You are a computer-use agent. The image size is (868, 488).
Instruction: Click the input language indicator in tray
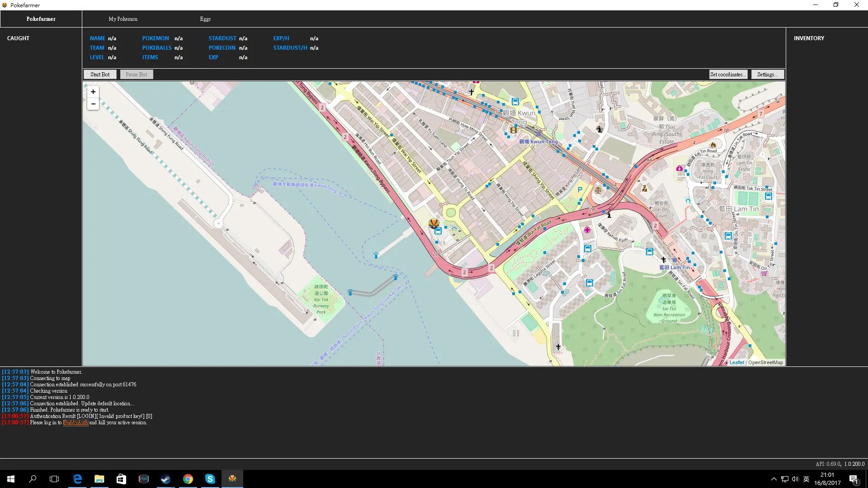806,479
